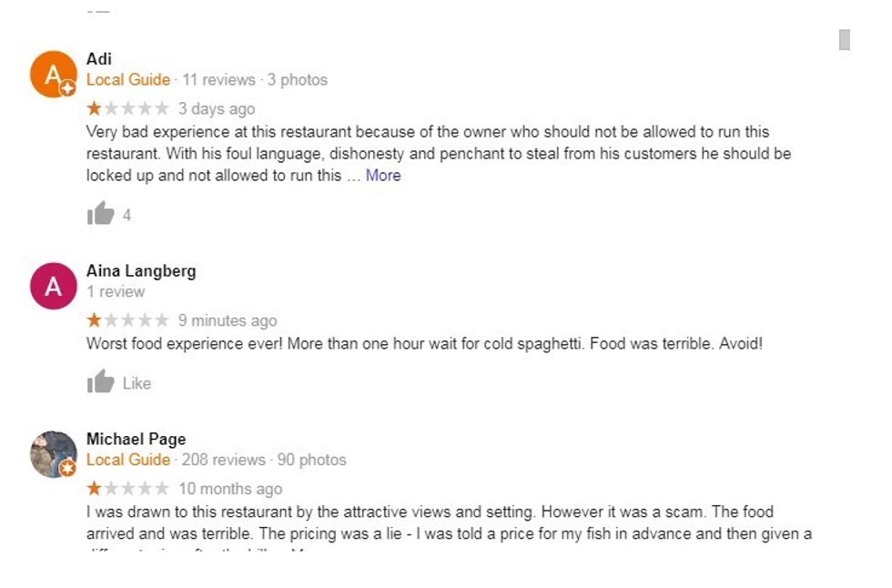Select Michael Page's one-star rating

(127, 489)
